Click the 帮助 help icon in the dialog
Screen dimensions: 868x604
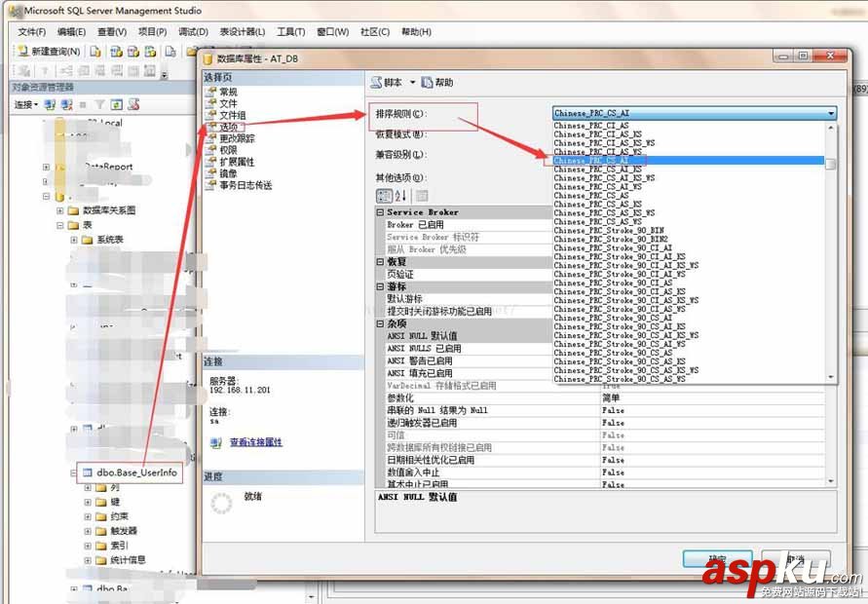click(427, 83)
